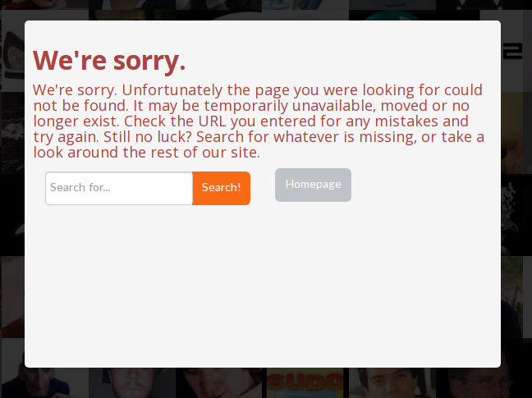532x398 pixels.
Task: Open the face thumbnail right of SUDO image
Action: [x=392, y=382]
